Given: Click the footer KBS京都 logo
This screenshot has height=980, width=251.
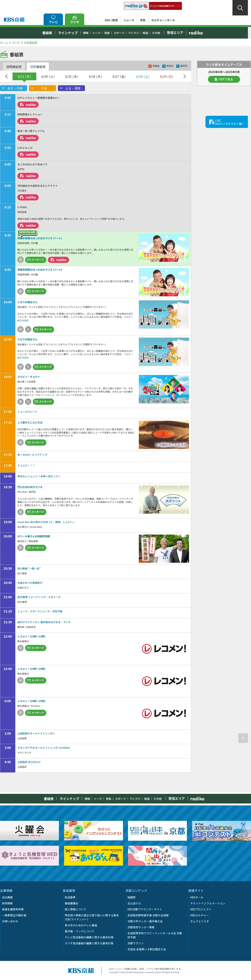Looking at the screenshot, I should 81,970.
